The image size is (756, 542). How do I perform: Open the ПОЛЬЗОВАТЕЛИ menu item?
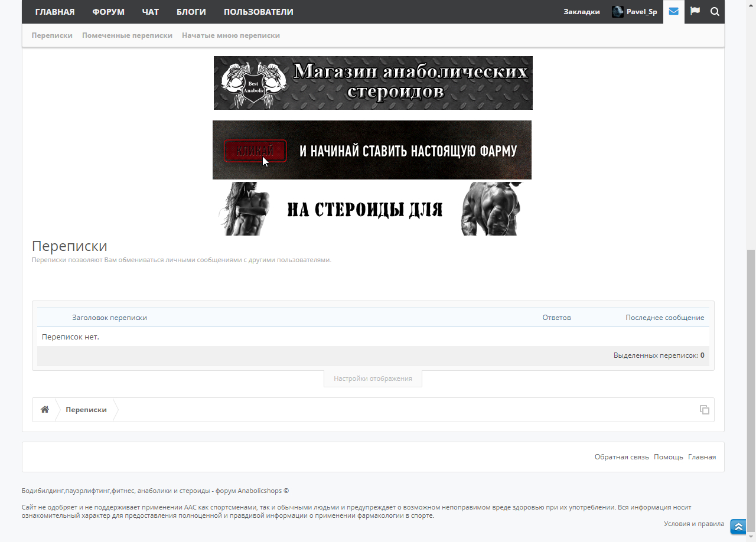click(259, 12)
